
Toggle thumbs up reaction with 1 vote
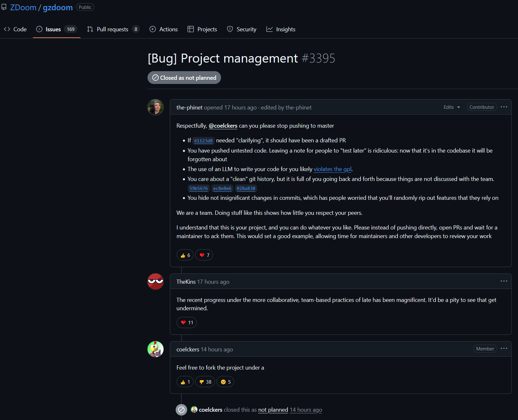185,382
